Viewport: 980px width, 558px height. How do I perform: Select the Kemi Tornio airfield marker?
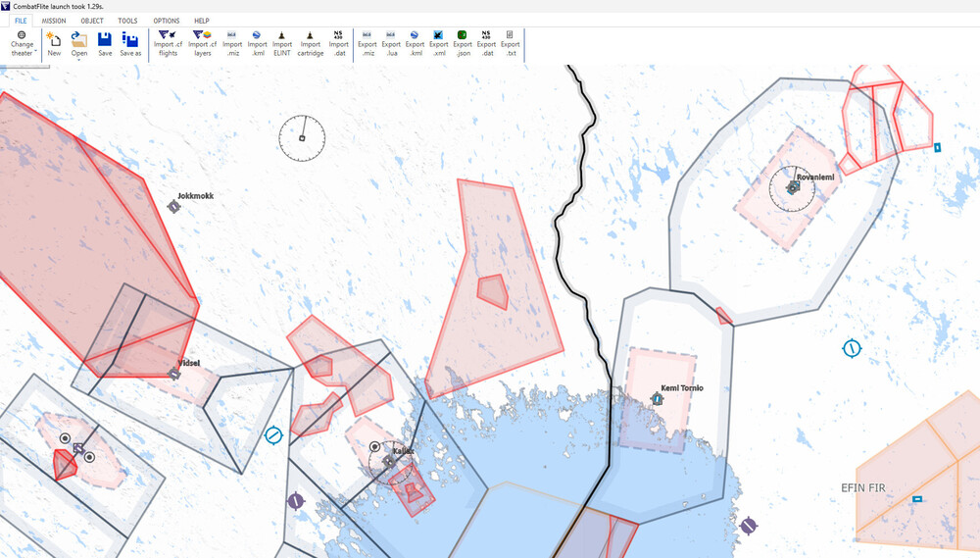657,398
